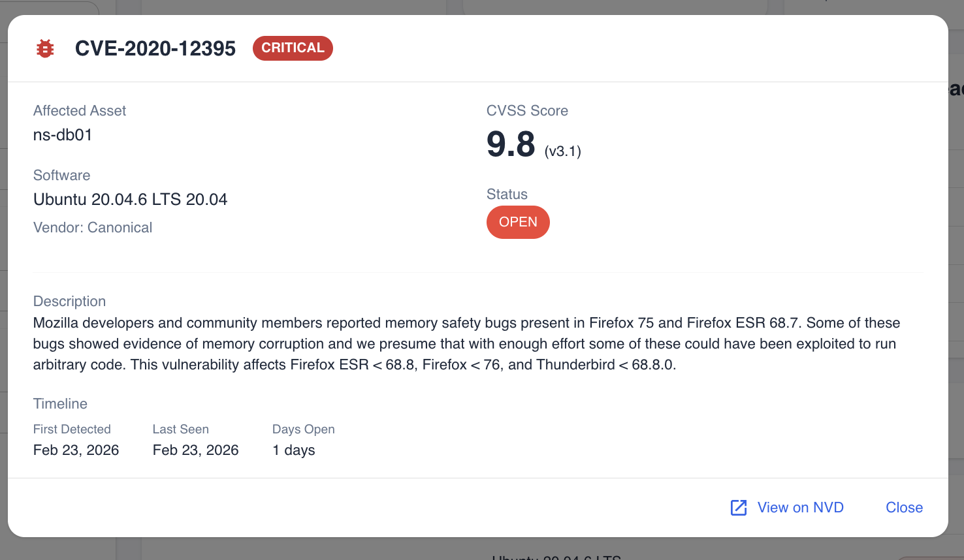Viewport: 964px width, 560px height.
Task: Click the Affected Asset label
Action: point(80,111)
